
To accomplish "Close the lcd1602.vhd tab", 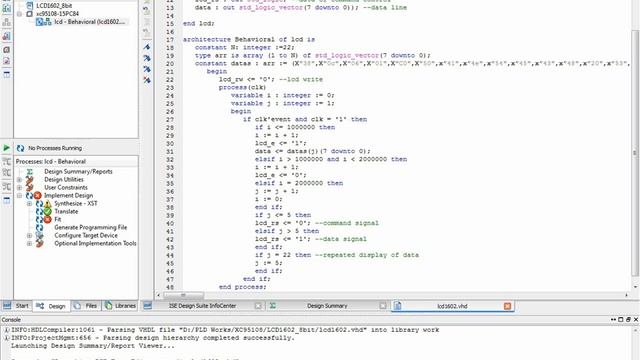I will click(507, 306).
